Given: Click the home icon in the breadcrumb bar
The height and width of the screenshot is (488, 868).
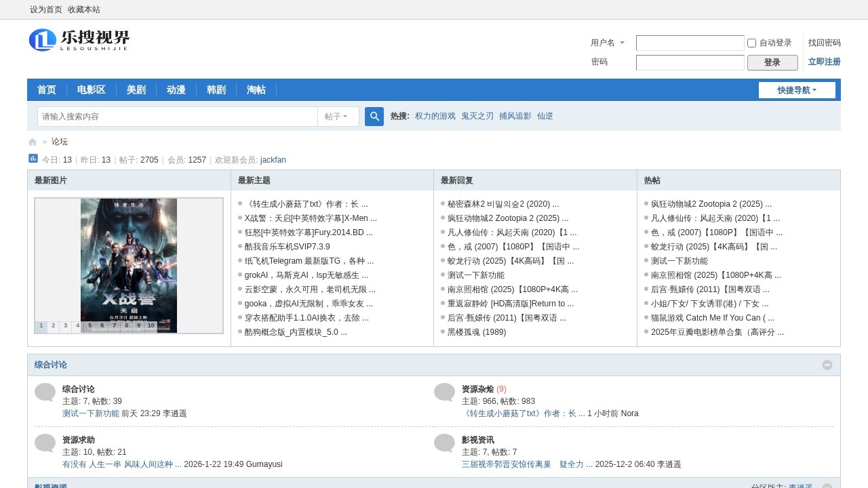Looking at the screenshot, I should [32, 142].
